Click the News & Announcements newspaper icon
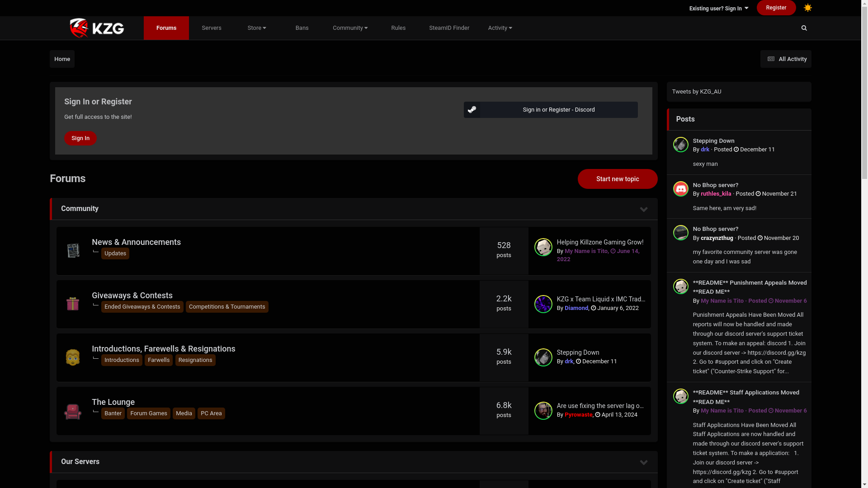The image size is (868, 488). pos(73,251)
